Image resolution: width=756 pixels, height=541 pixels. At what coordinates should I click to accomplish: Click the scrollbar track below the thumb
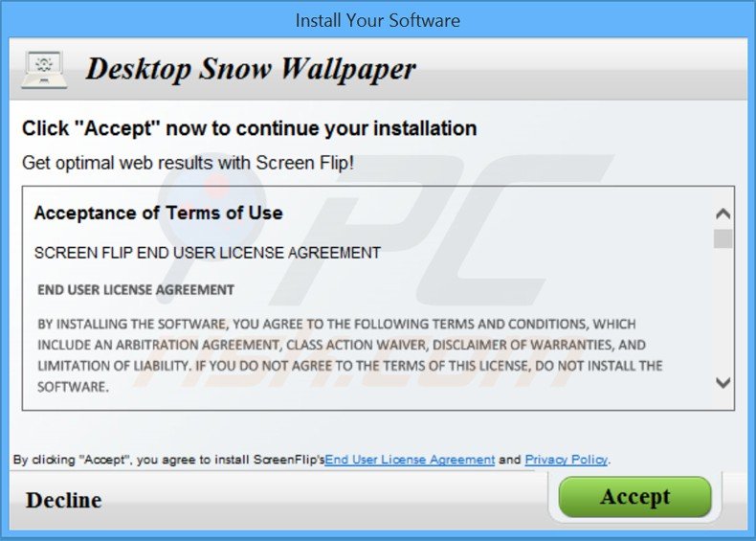723,311
